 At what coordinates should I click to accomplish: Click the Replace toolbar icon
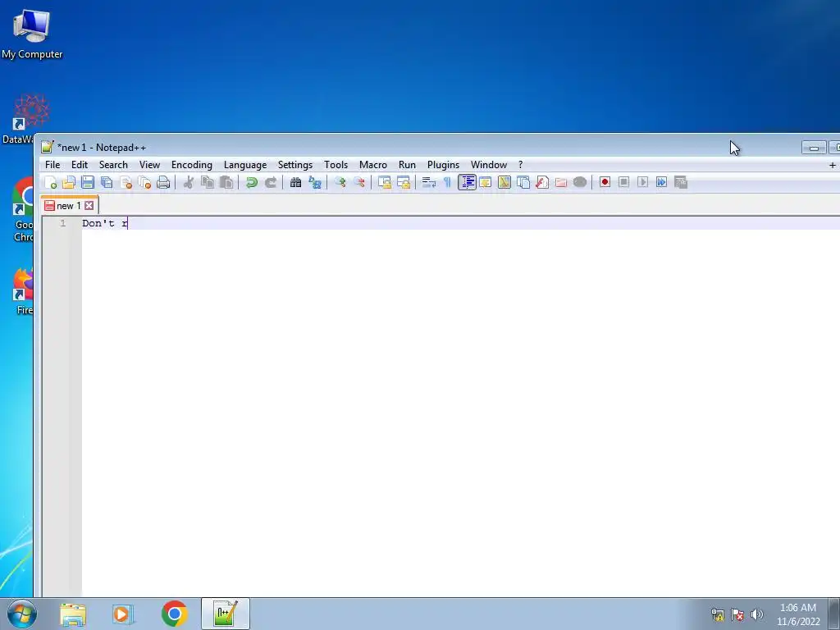(314, 182)
